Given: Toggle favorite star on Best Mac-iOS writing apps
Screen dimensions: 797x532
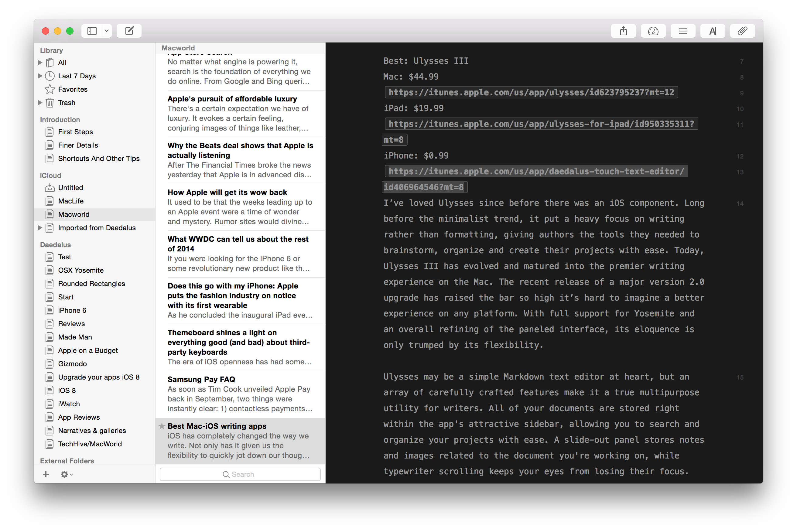Looking at the screenshot, I should coord(161,425).
